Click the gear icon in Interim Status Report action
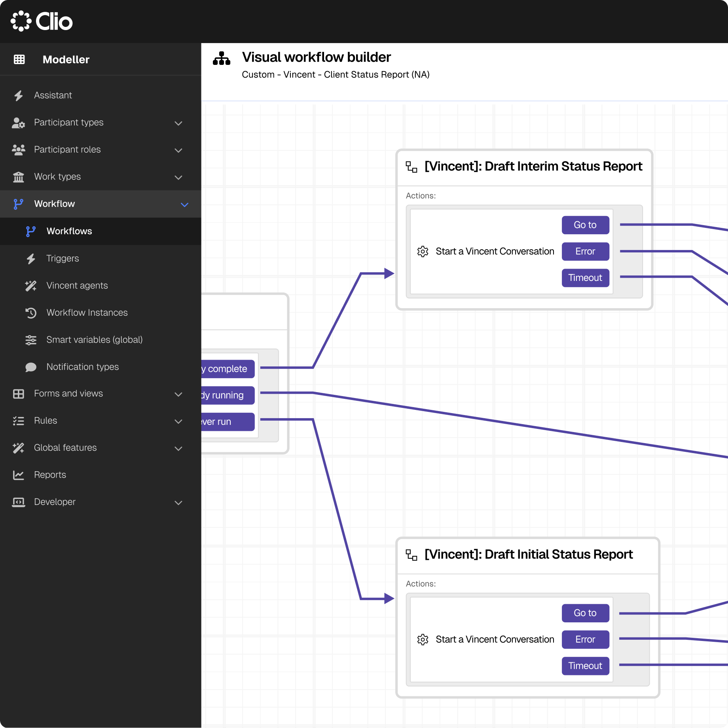 point(423,251)
